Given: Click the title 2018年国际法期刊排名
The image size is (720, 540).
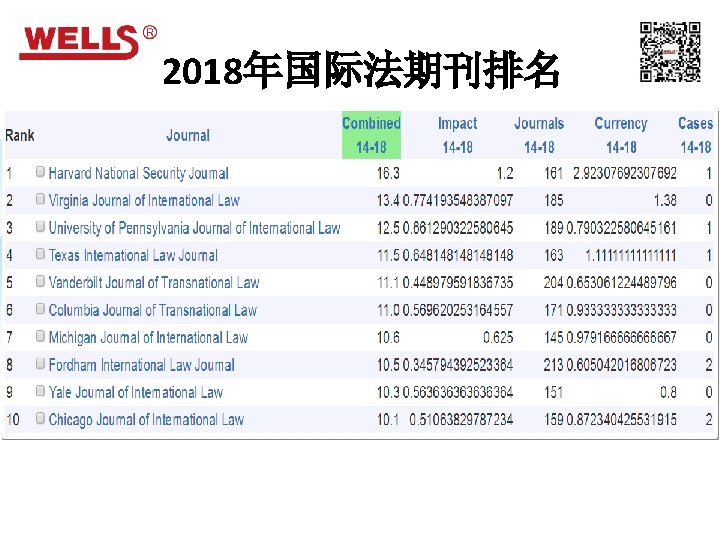Looking at the screenshot, I should click(360, 71).
